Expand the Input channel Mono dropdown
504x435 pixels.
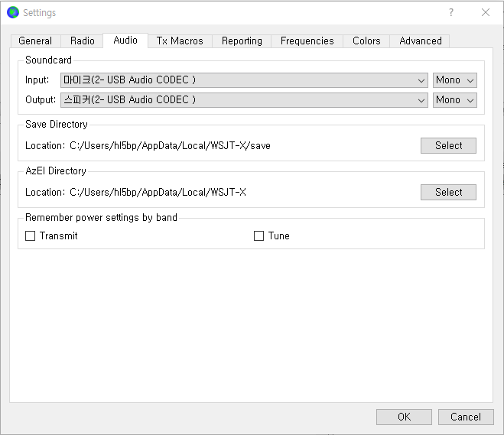pyautogui.click(x=454, y=80)
